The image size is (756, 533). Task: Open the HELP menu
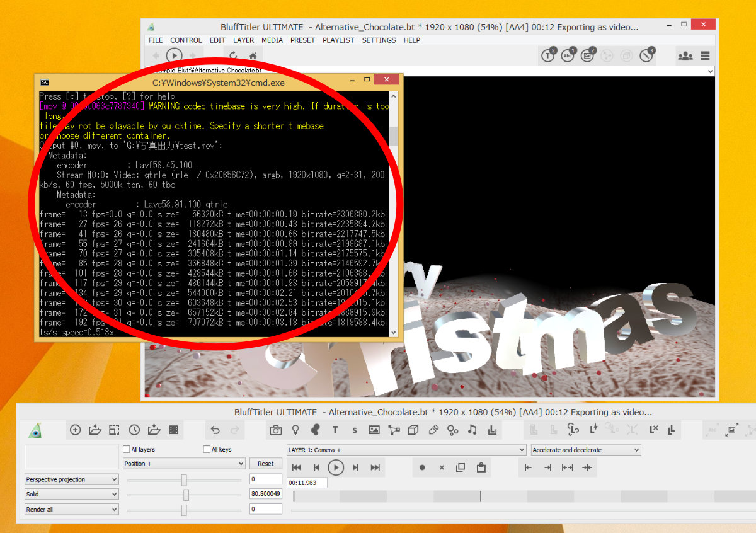coord(412,40)
